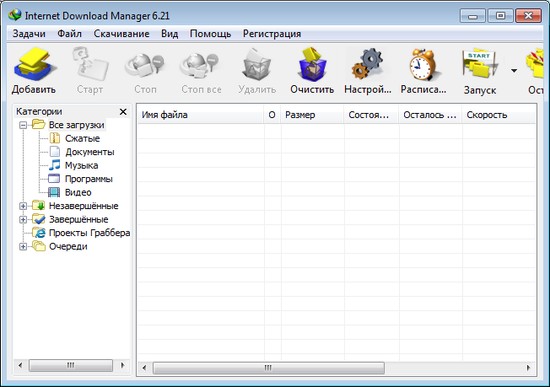Open the Вид menu

[x=169, y=34]
